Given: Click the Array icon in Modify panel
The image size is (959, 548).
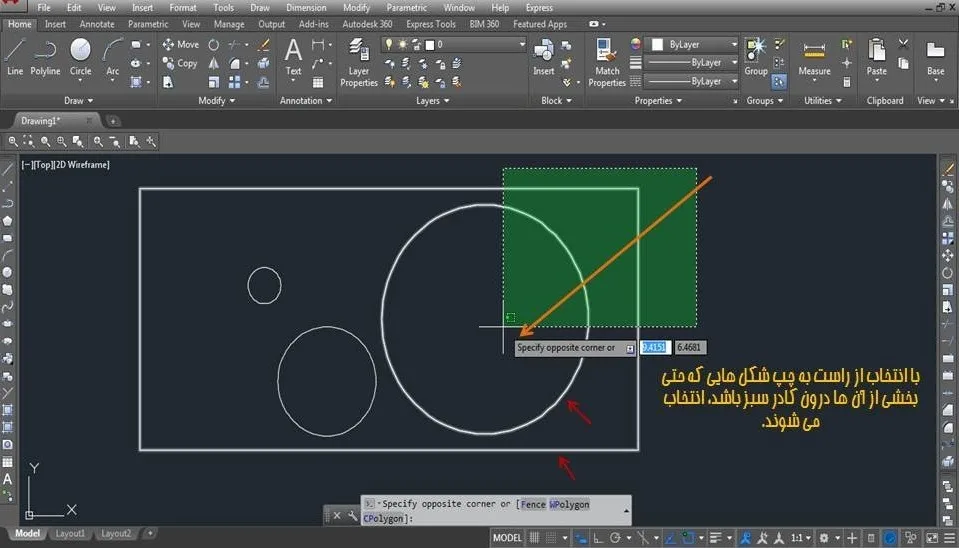Looking at the screenshot, I should [235, 82].
